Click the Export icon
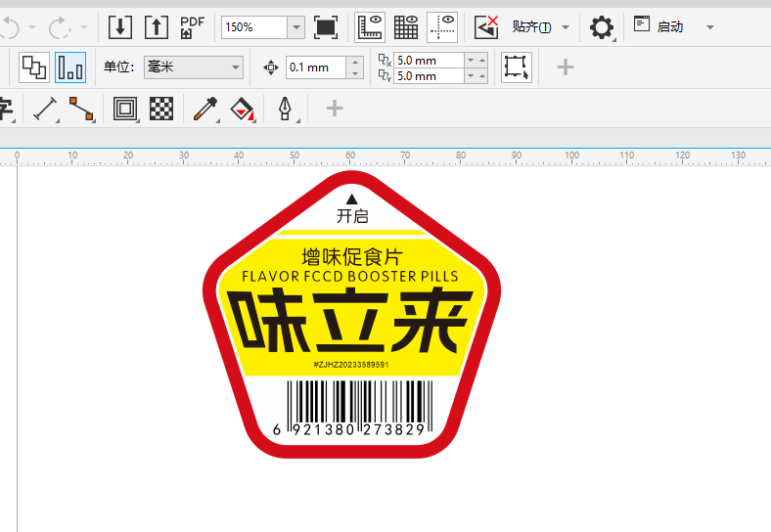The width and height of the screenshot is (771, 532). click(x=157, y=27)
